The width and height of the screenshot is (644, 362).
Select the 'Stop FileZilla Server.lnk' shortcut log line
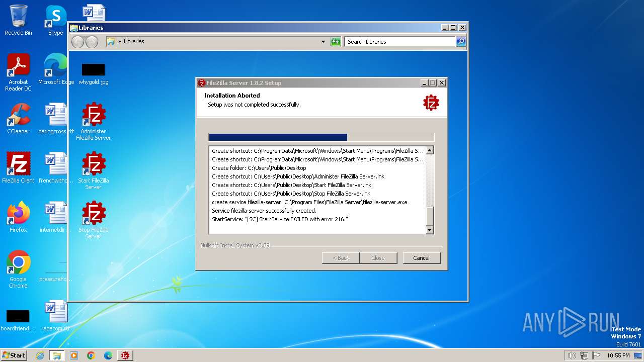(x=291, y=194)
